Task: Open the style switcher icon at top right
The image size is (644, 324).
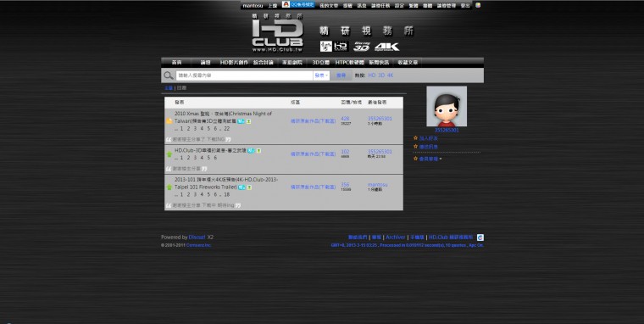Action: click(x=478, y=5)
